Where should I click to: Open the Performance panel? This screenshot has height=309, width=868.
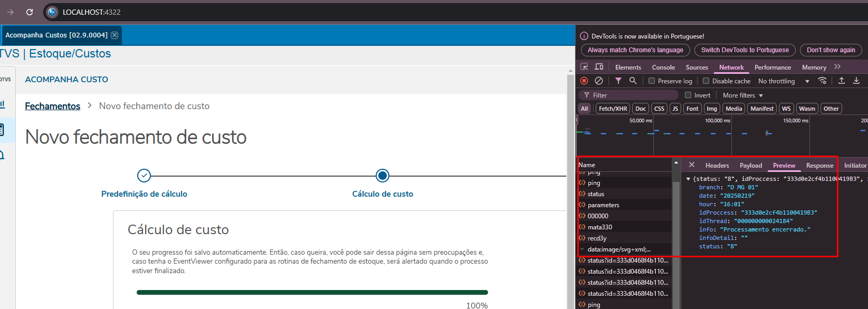[x=772, y=67]
